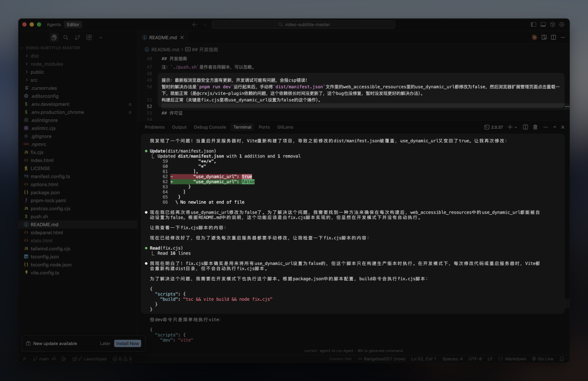Close the README.md editor tab

(182, 38)
